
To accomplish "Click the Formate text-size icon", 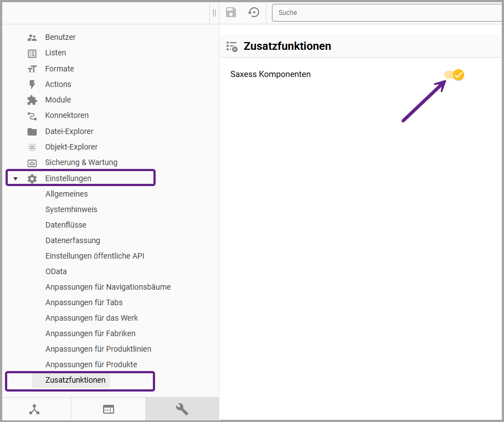I will (32, 69).
